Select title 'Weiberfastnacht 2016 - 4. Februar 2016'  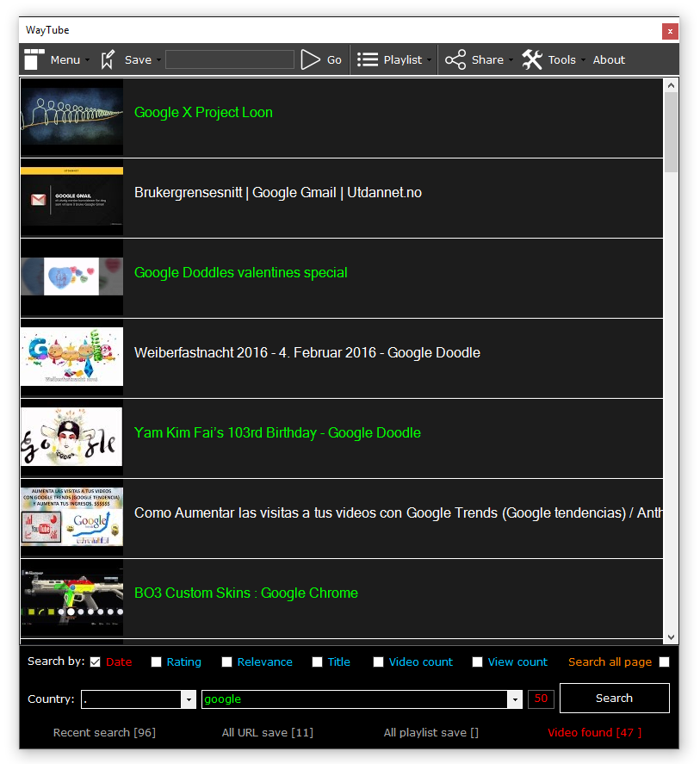[255, 353]
